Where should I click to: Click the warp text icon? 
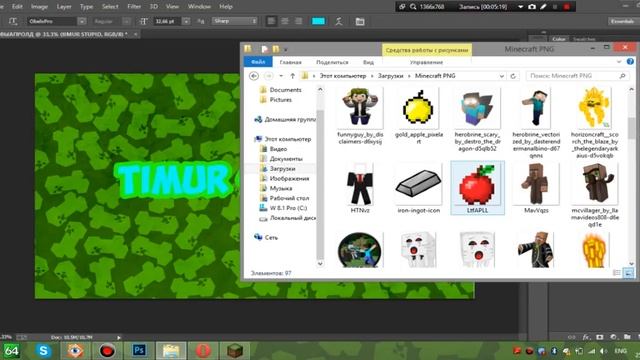tap(339, 21)
